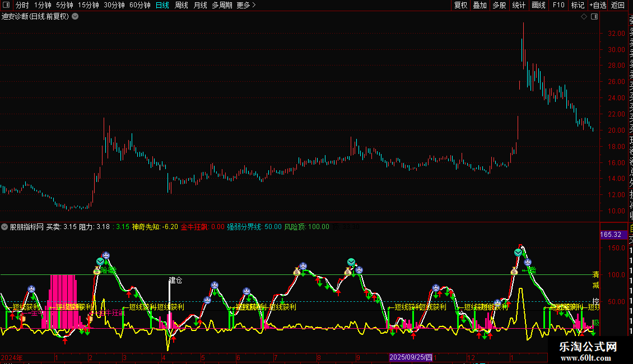Click the 复权 button

point(460,5)
